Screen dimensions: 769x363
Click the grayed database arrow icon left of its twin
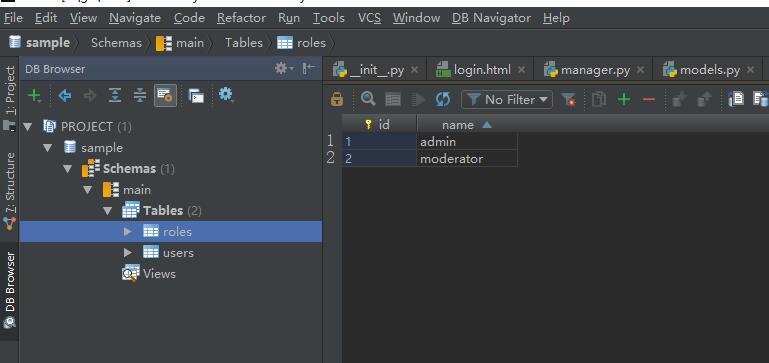(x=679, y=100)
